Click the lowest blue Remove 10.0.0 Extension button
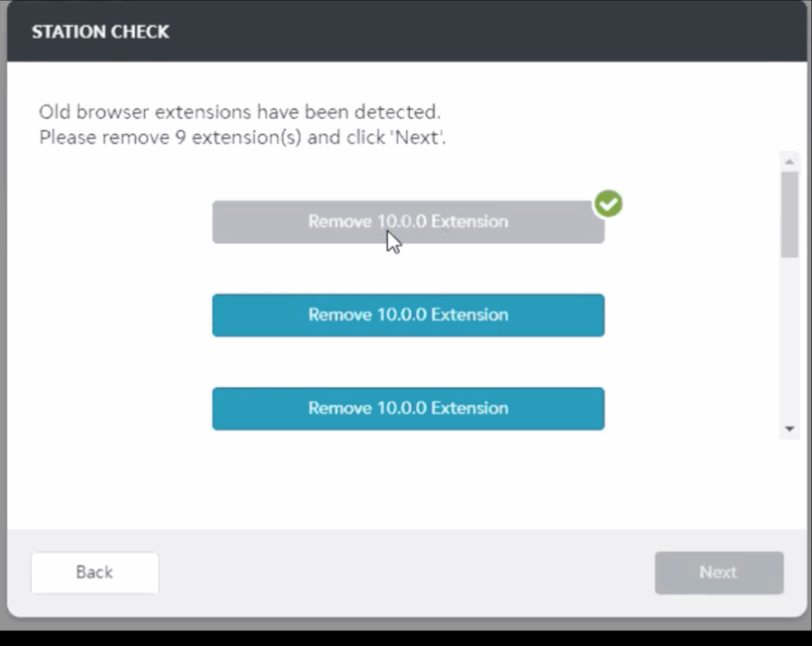Screen dimensions: 812x646 click(408, 409)
